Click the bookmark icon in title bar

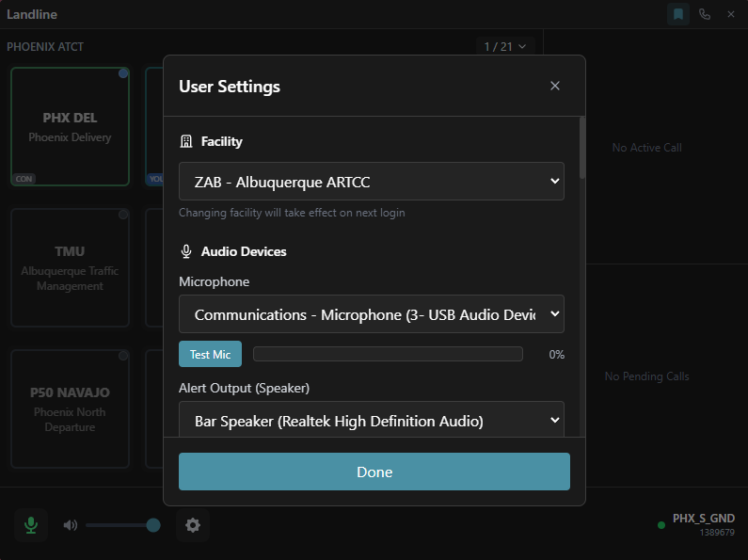[677, 14]
